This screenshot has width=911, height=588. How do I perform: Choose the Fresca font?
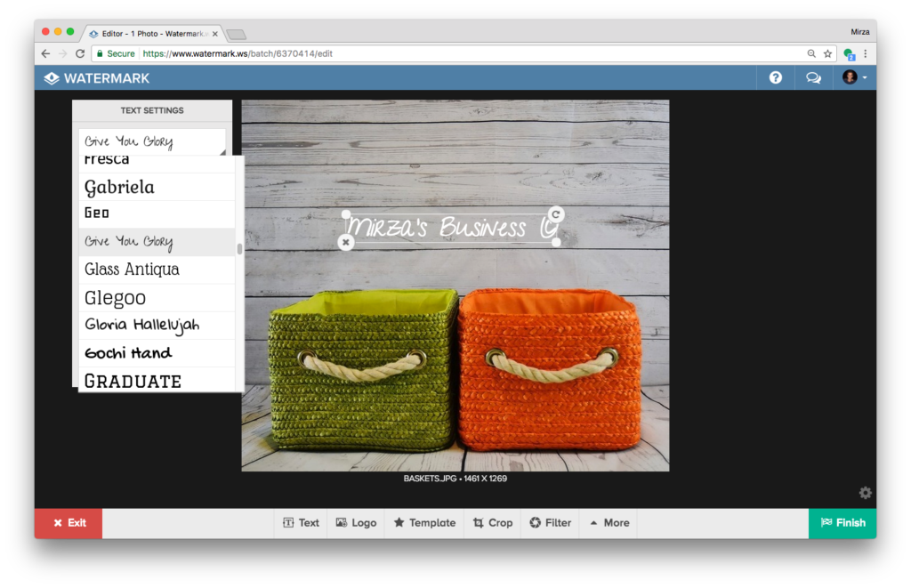click(157, 164)
